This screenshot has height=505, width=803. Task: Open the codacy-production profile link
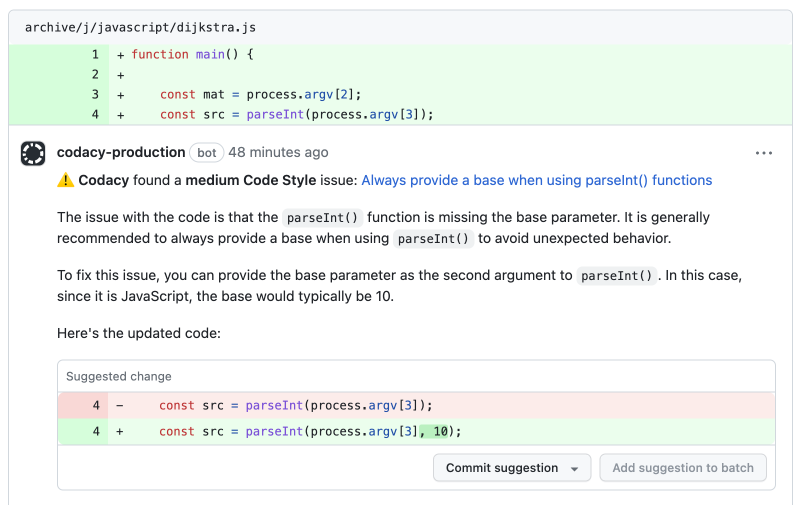click(x=121, y=153)
